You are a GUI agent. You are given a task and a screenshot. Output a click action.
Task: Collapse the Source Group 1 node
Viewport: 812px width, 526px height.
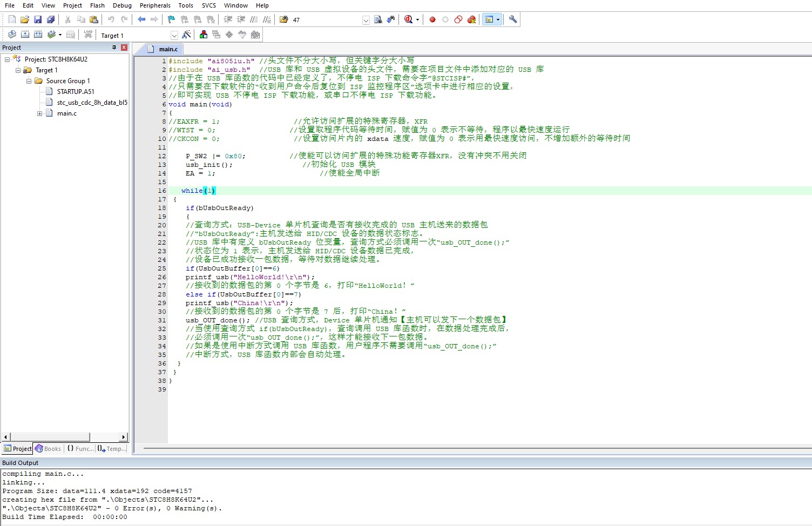pyautogui.click(x=29, y=81)
